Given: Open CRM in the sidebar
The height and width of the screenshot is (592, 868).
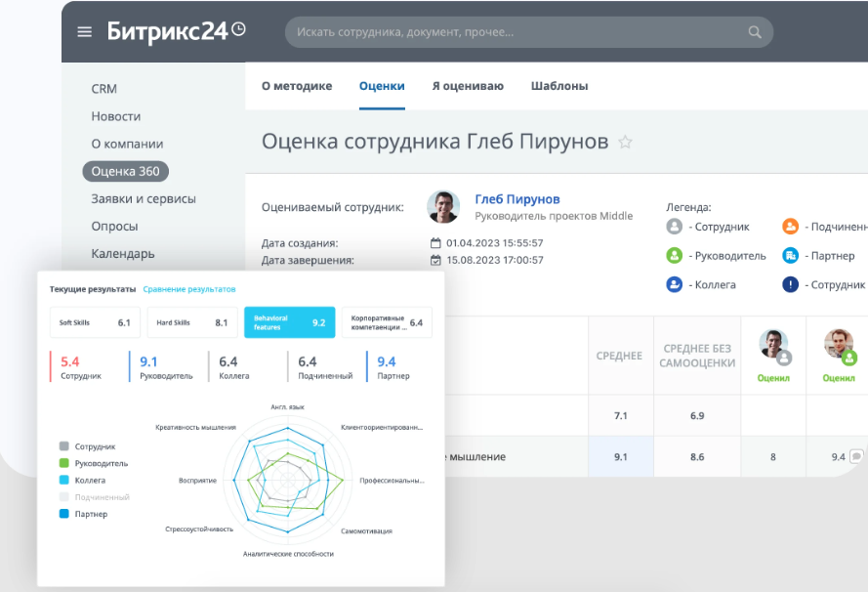Looking at the screenshot, I should click(104, 89).
